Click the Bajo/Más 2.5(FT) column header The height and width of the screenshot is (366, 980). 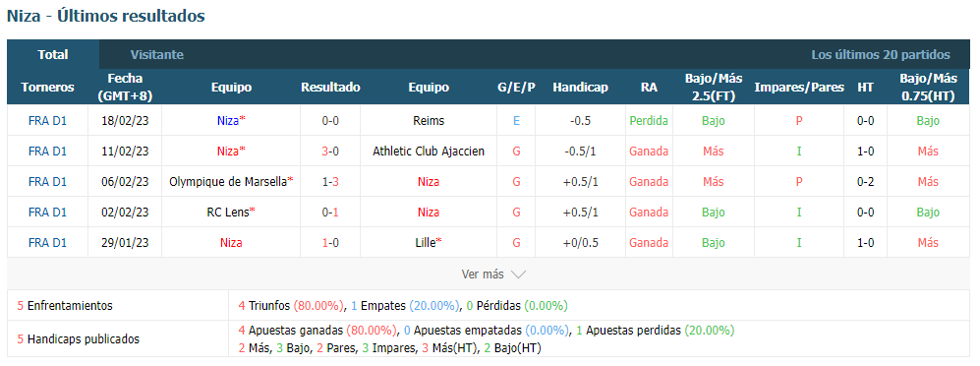click(x=713, y=87)
